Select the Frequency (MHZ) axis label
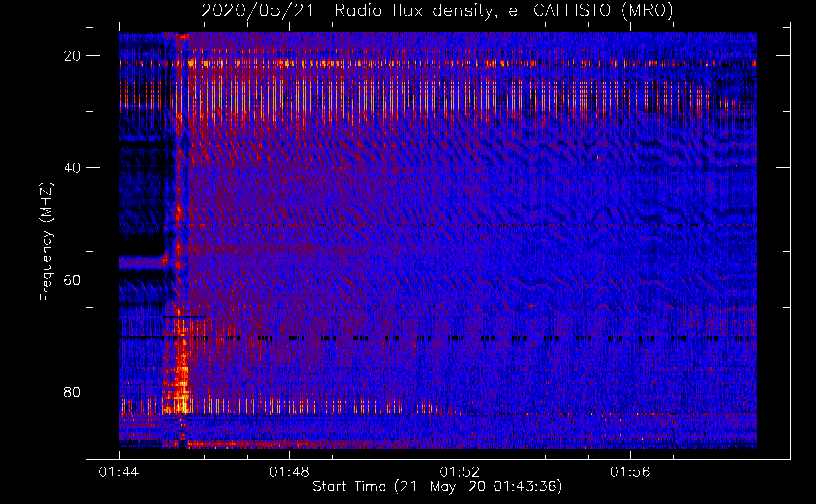816x504 pixels. pos(46,242)
